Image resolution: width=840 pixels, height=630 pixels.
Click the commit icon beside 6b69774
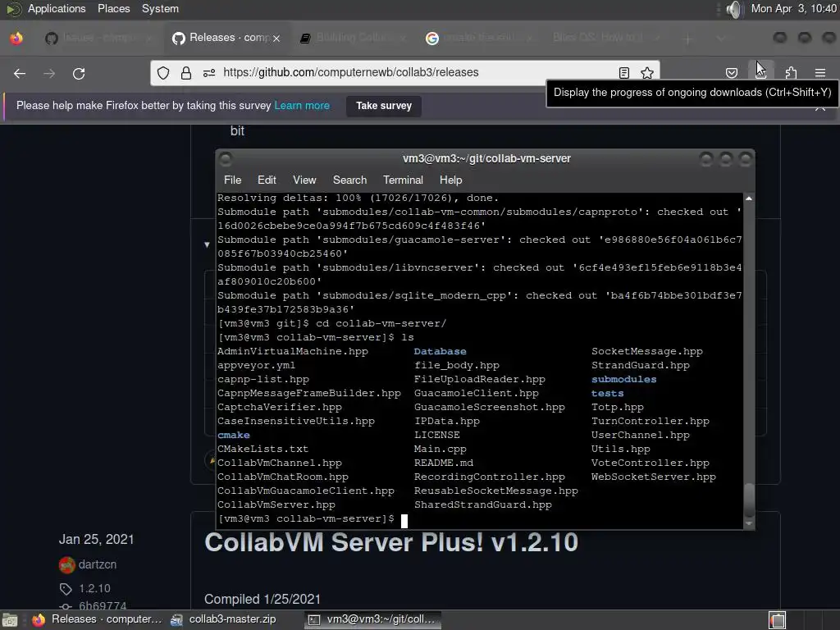click(66, 606)
